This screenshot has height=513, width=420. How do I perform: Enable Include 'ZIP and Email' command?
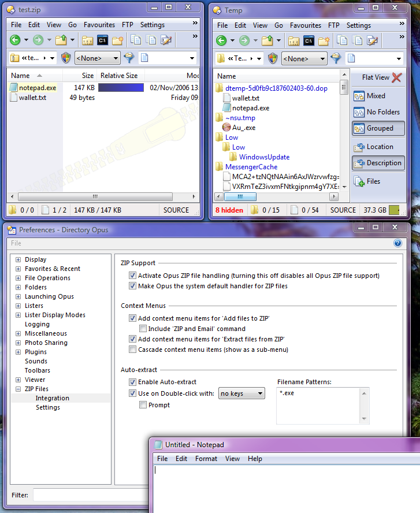[143, 329]
